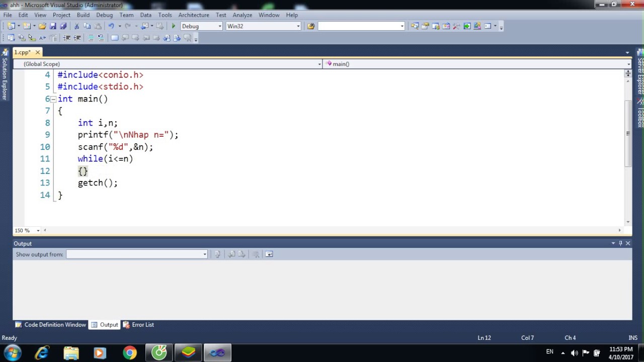The image size is (644, 362).
Task: Switch to the Code Definition Window tab
Action: (50, 325)
